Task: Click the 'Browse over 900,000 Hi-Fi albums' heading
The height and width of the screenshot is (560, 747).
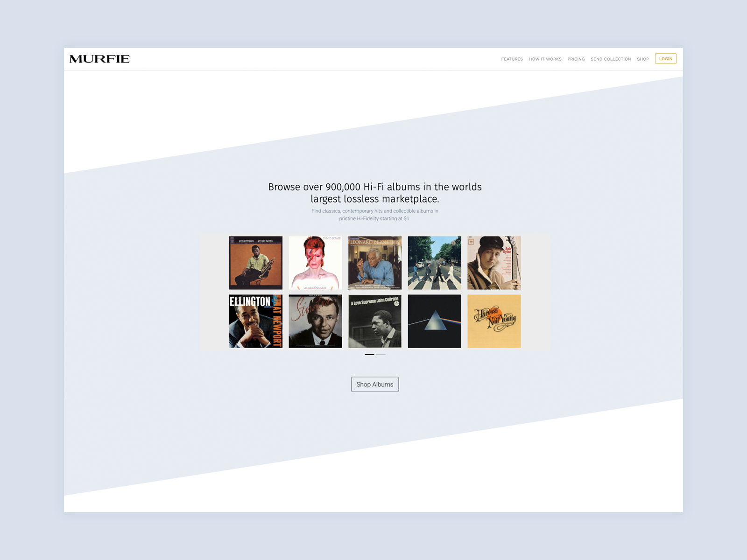Action: [x=375, y=193]
